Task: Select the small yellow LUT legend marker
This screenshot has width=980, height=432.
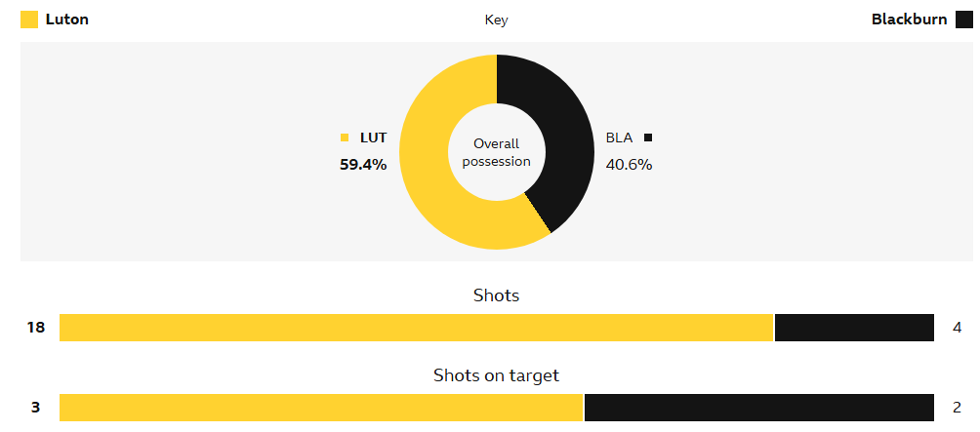Action: coord(345,137)
